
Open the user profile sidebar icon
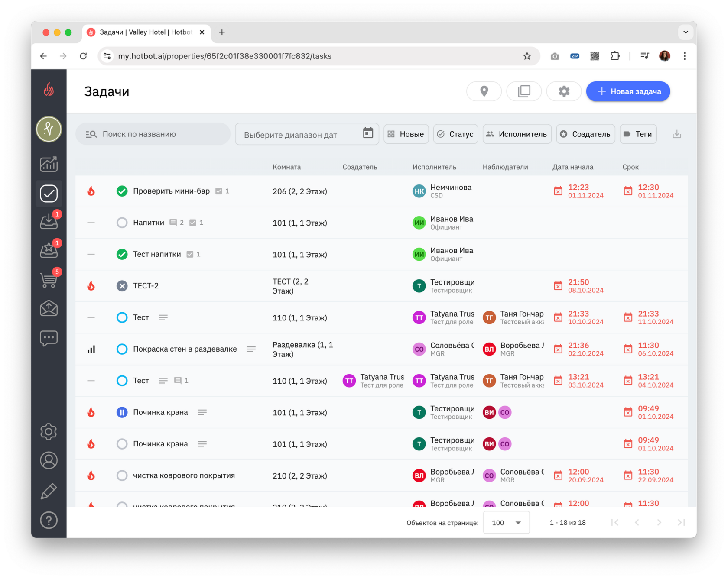click(49, 460)
